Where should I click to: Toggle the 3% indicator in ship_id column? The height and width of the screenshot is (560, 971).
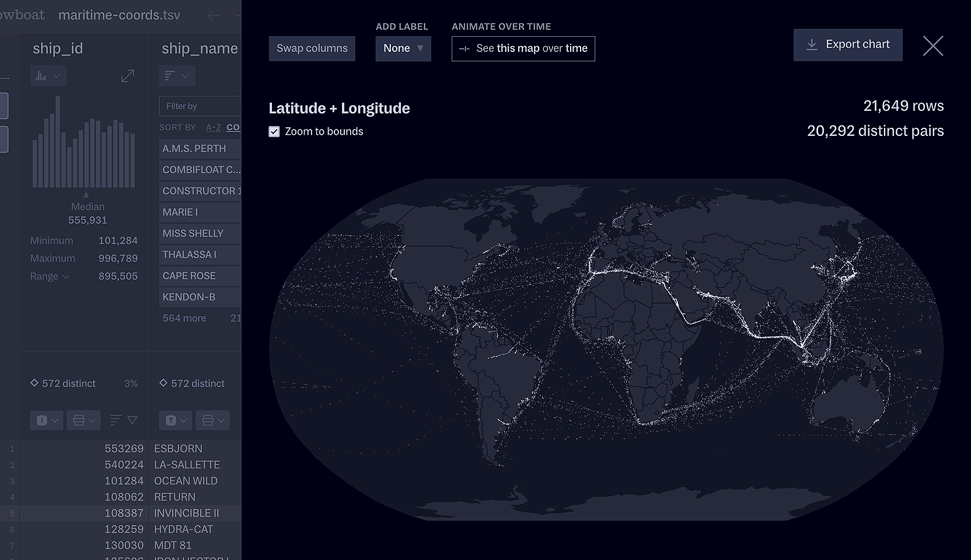[131, 383]
